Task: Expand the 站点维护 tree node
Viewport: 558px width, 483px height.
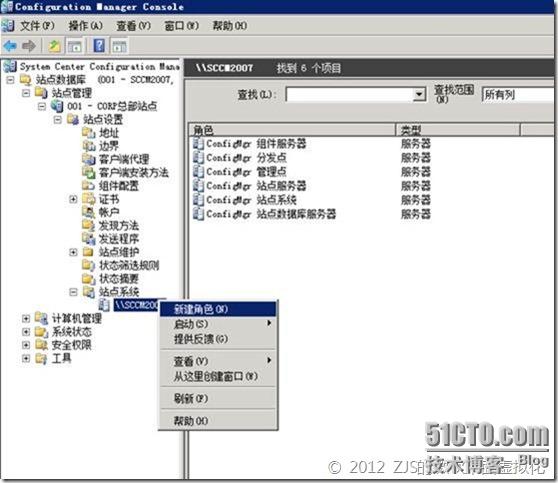Action: pyautogui.click(x=73, y=252)
